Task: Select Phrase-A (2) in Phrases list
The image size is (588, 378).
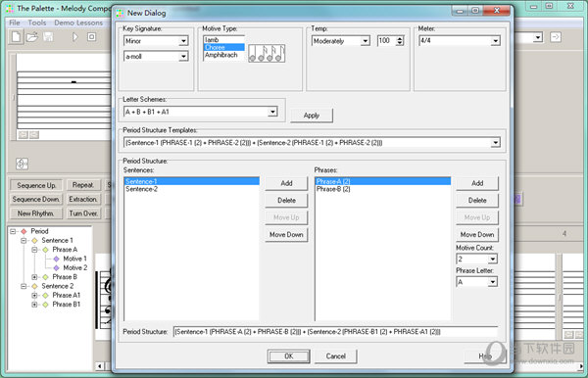Action: coord(383,181)
